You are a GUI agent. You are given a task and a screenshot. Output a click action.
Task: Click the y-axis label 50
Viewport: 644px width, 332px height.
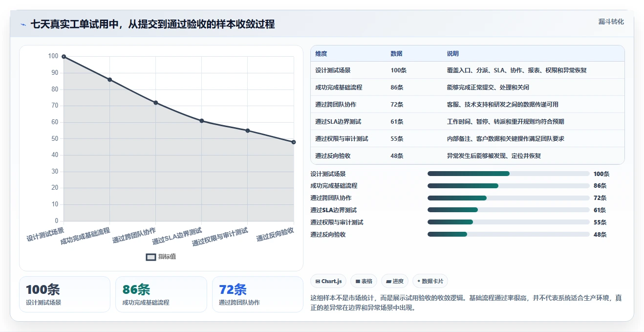(x=55, y=139)
